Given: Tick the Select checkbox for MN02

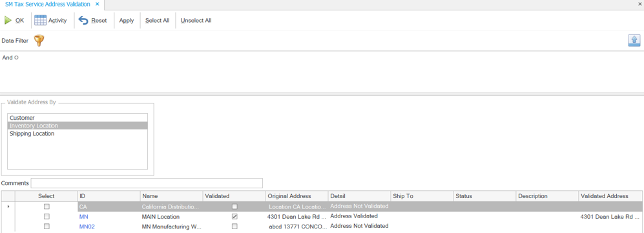Looking at the screenshot, I should click(x=47, y=226).
